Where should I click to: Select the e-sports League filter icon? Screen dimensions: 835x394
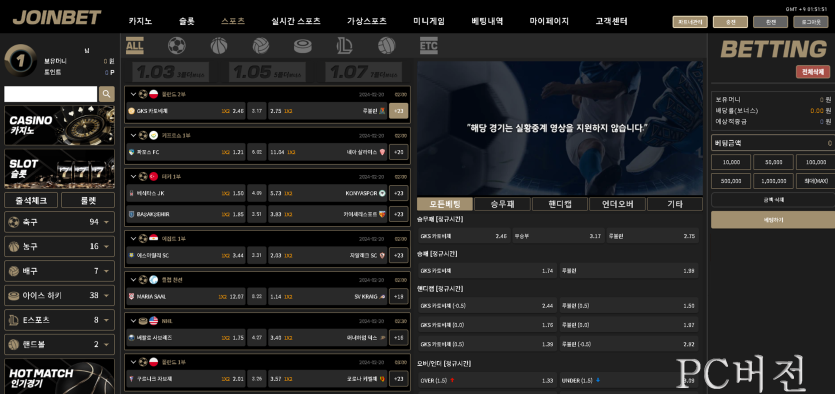(x=345, y=46)
